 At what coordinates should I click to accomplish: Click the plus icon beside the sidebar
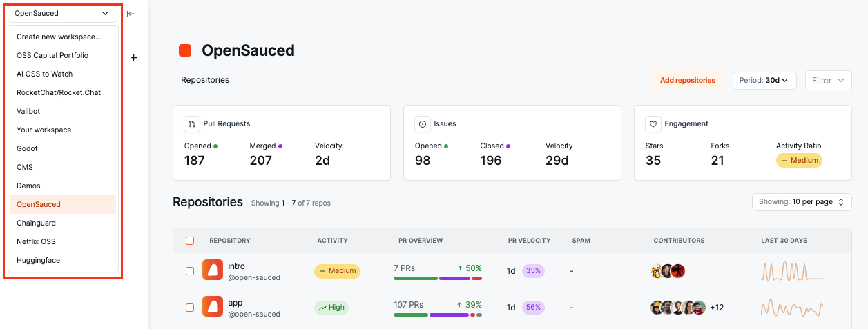click(134, 58)
